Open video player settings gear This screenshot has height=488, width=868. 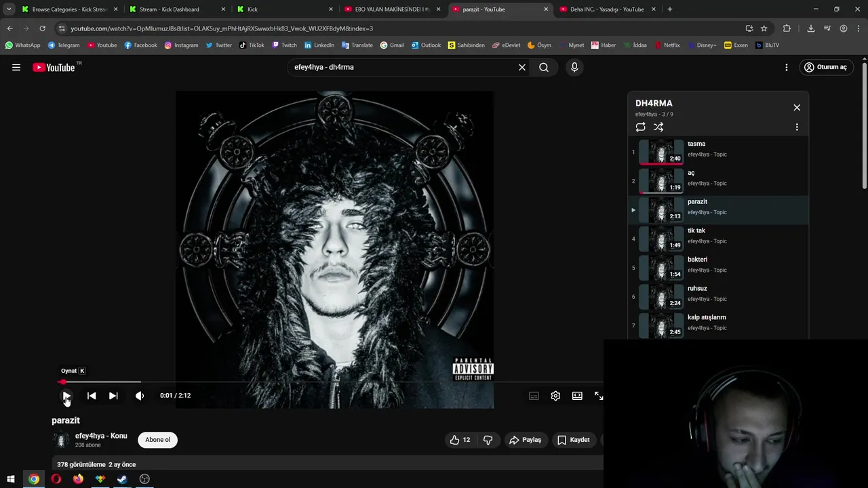click(555, 396)
